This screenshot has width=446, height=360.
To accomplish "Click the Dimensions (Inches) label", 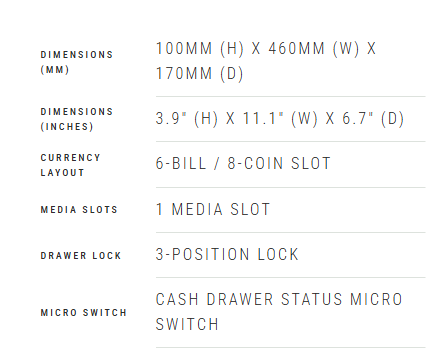I will click(x=77, y=119).
